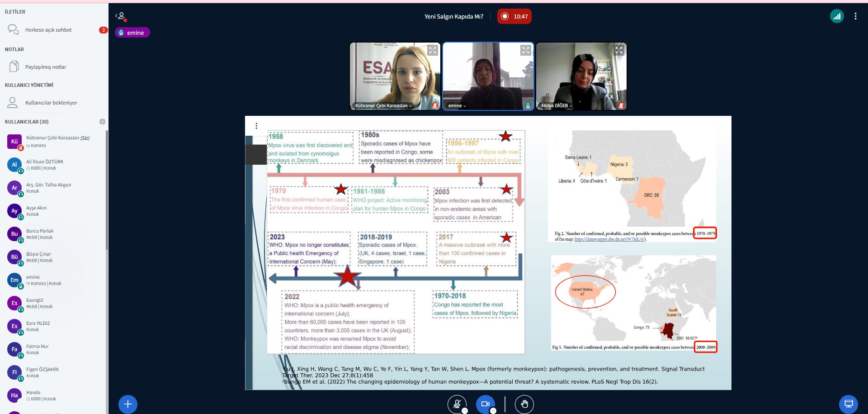Raise hand using the hand icon
868x414 pixels.
pos(524,404)
